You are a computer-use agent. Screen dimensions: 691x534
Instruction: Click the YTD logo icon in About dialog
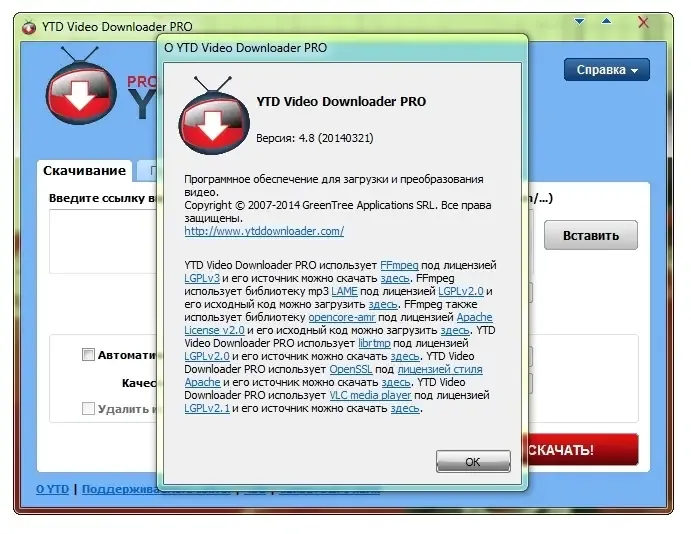pyautogui.click(x=214, y=115)
